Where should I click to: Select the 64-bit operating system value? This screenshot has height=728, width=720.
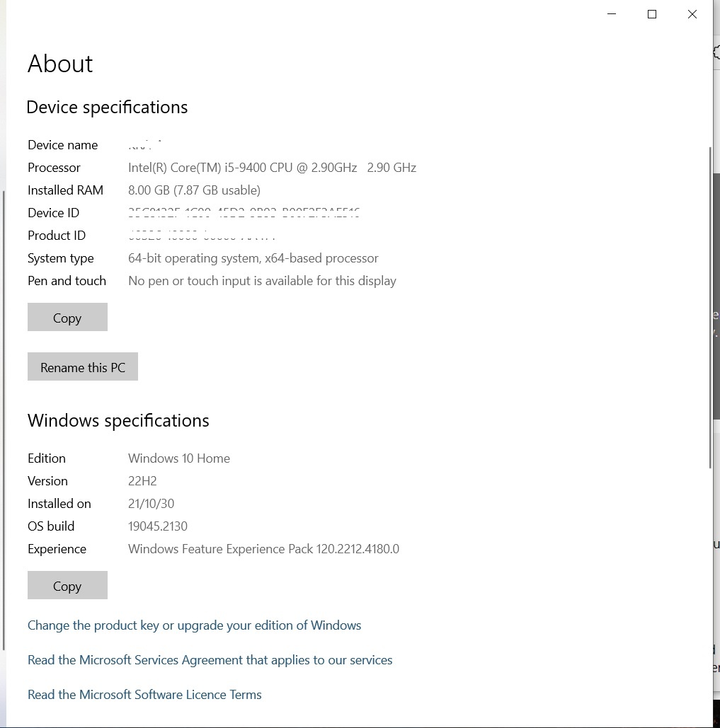253,259
